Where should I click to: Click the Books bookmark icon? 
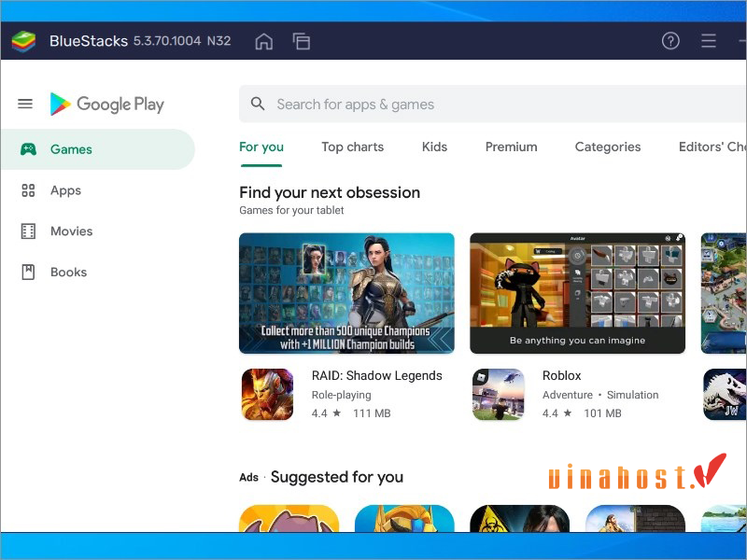pos(28,272)
